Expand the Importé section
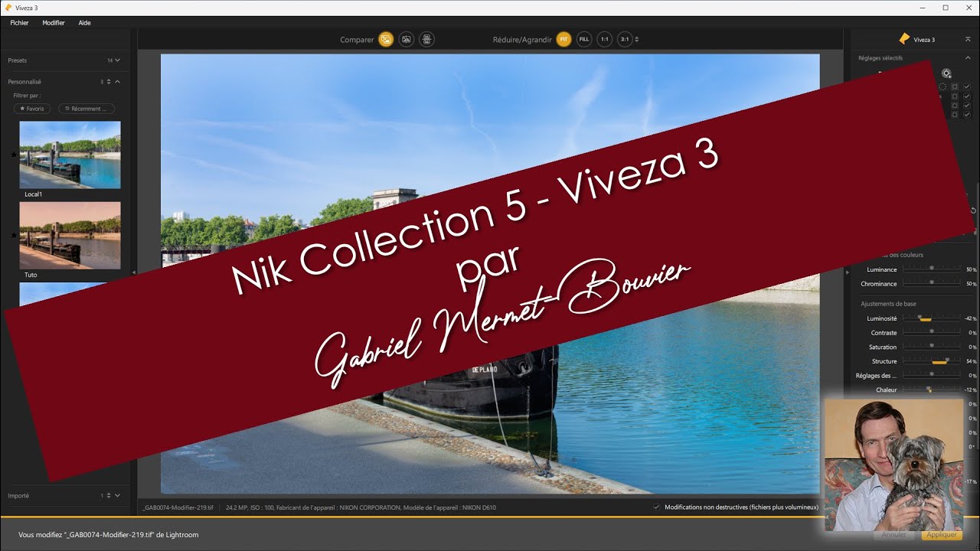The image size is (980, 551). click(x=117, y=495)
